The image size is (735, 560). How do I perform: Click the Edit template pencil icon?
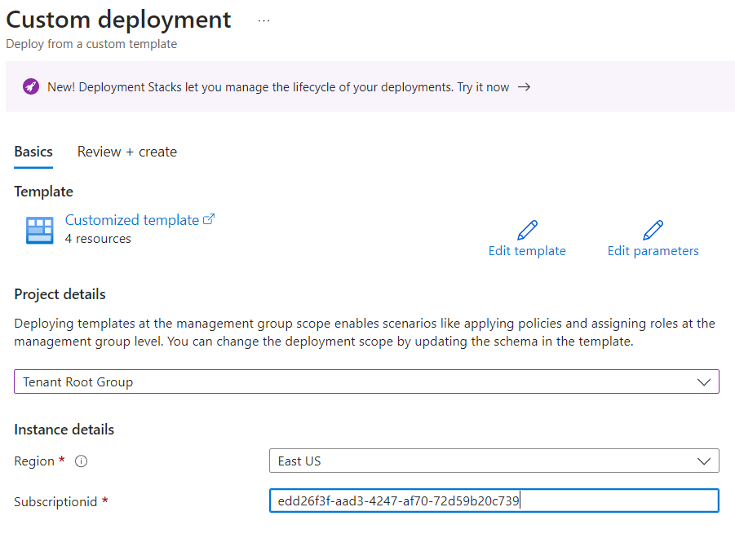pyautogui.click(x=527, y=231)
